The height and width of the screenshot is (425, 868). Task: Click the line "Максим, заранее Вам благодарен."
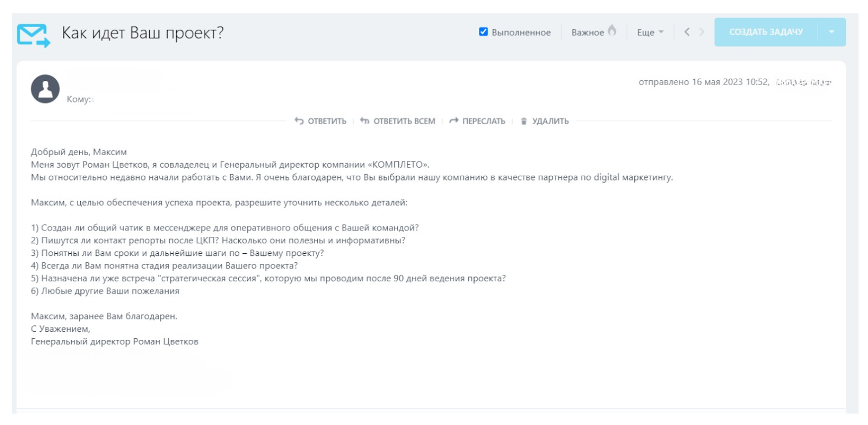[x=104, y=316]
